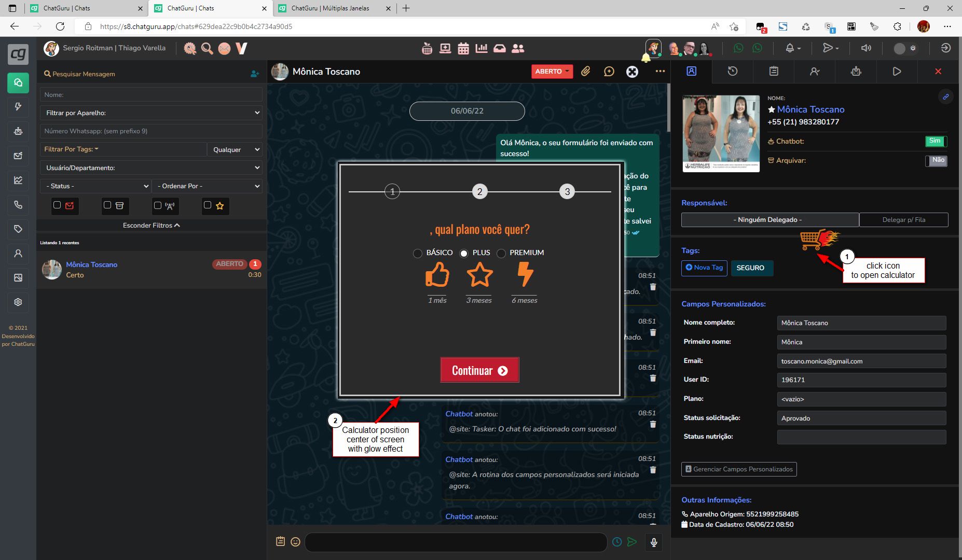Screen dimensions: 962x560
Task: Switch to the play tab in right panel
Action: (x=897, y=72)
